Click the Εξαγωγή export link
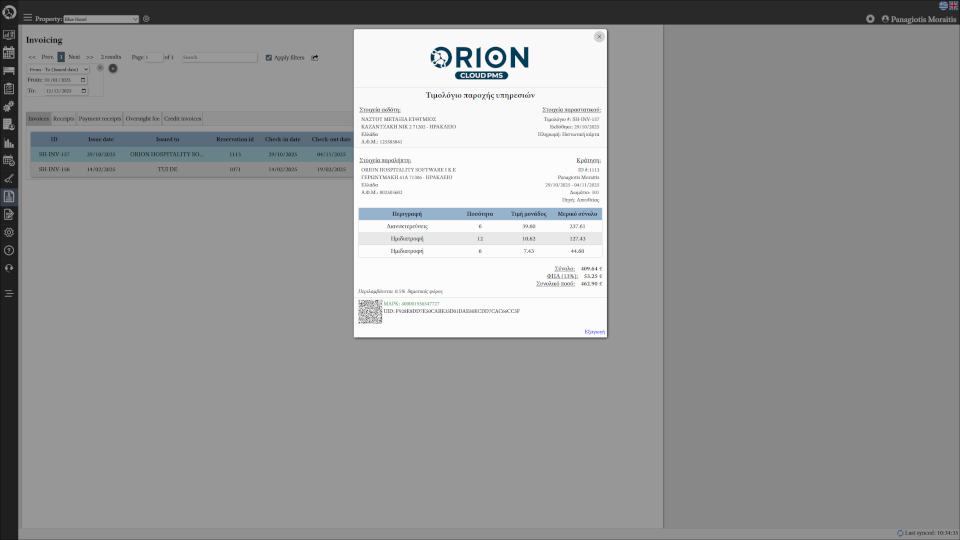This screenshot has width=960, height=540. click(595, 331)
